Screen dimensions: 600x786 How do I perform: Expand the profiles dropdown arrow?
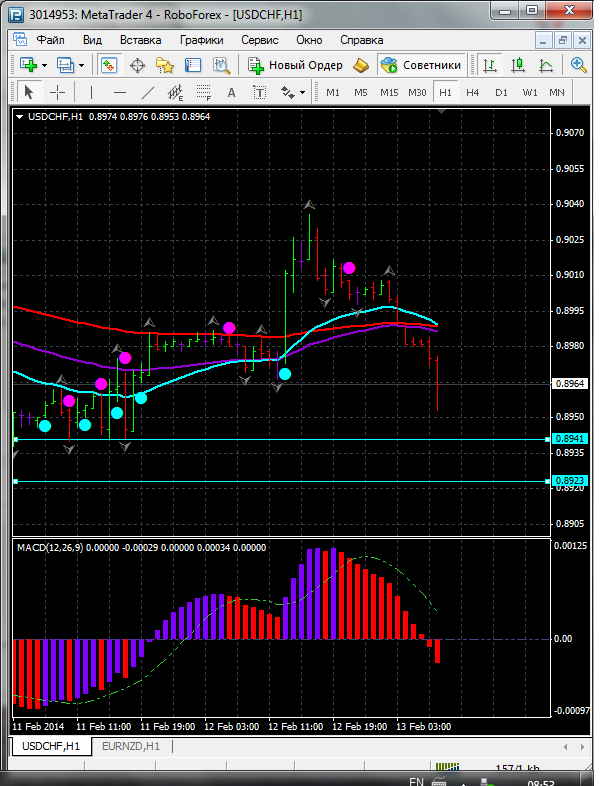tap(81, 65)
